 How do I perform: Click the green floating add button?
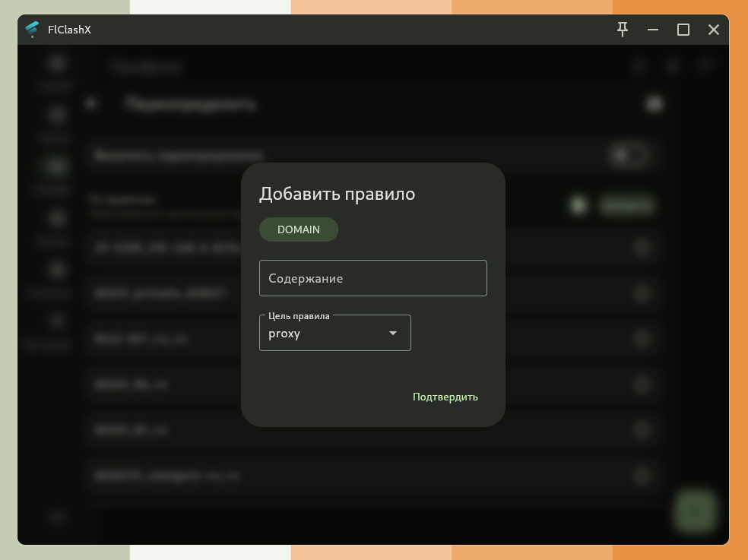click(x=694, y=510)
